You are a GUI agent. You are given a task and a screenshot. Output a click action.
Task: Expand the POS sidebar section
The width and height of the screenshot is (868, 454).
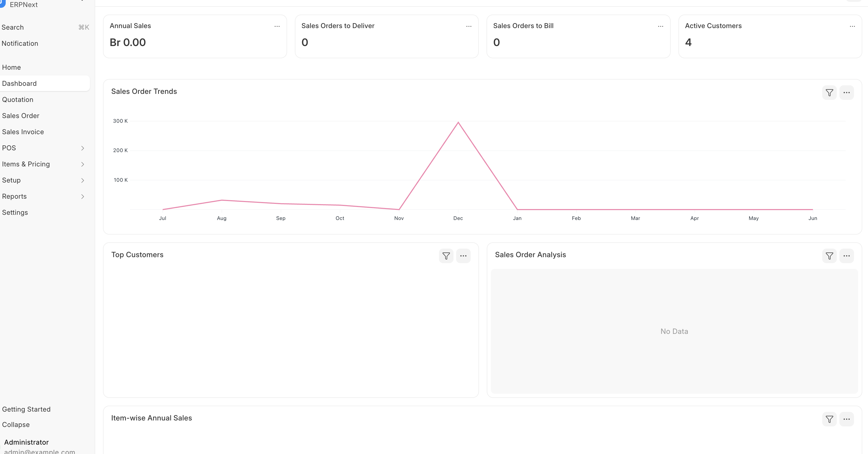pos(82,148)
